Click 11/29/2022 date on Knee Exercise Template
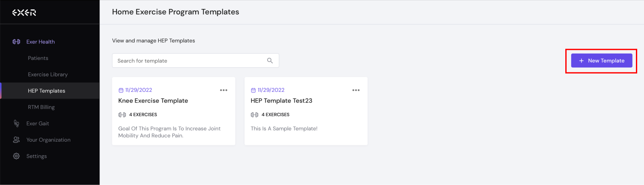Viewport: 644px width, 185px height. click(x=139, y=90)
